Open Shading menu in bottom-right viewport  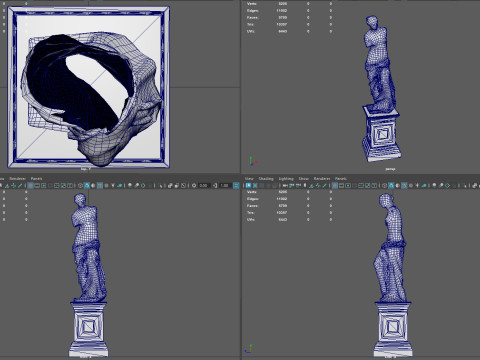coord(266,179)
